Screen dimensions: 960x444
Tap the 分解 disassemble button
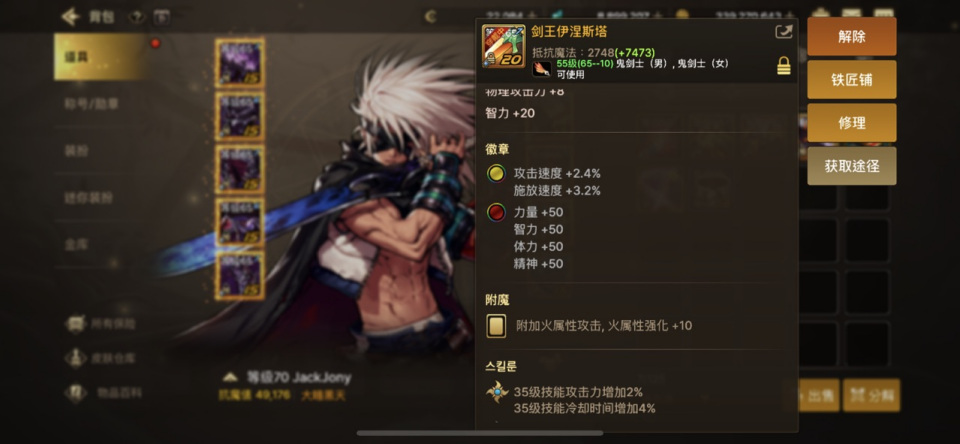(872, 396)
